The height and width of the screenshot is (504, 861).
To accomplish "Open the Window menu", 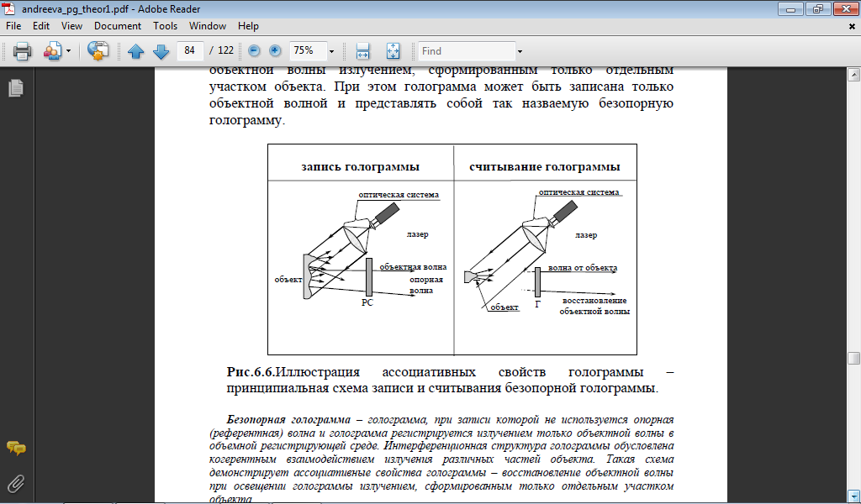I will point(208,26).
